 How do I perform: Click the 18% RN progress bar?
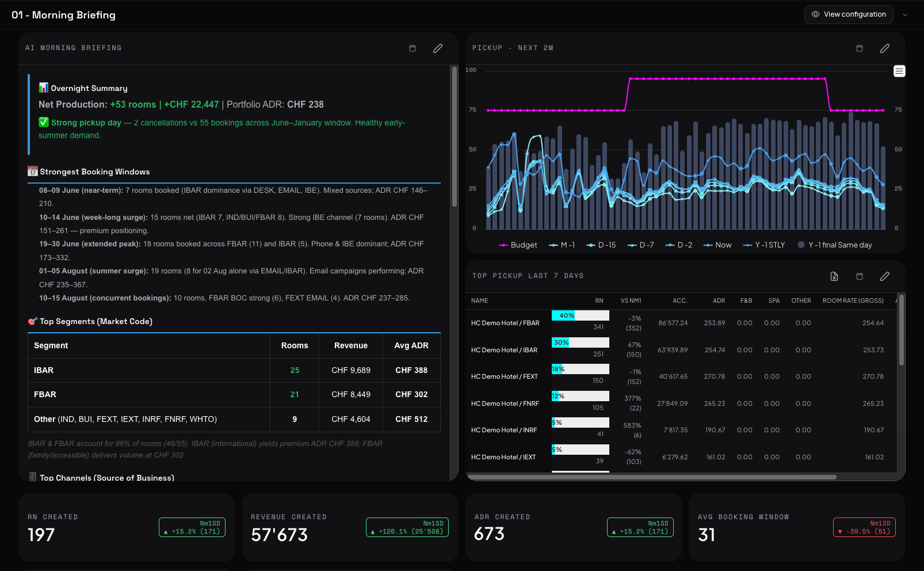581,369
